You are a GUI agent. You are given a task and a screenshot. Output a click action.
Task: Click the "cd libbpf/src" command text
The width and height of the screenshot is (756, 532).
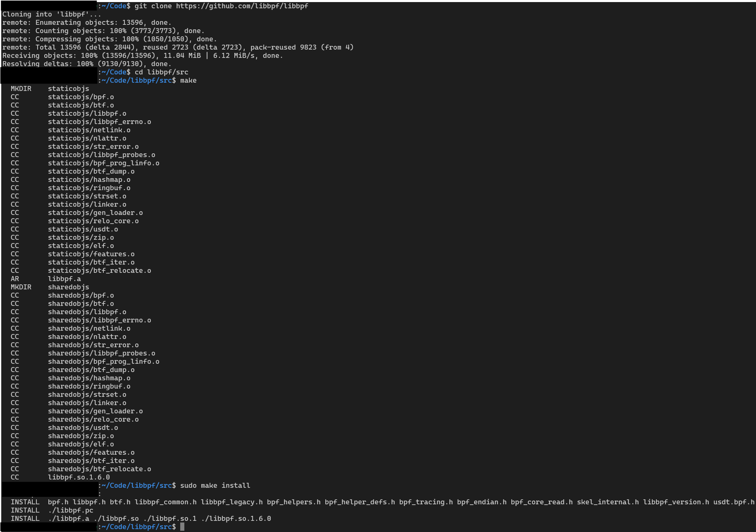pyautogui.click(x=161, y=72)
